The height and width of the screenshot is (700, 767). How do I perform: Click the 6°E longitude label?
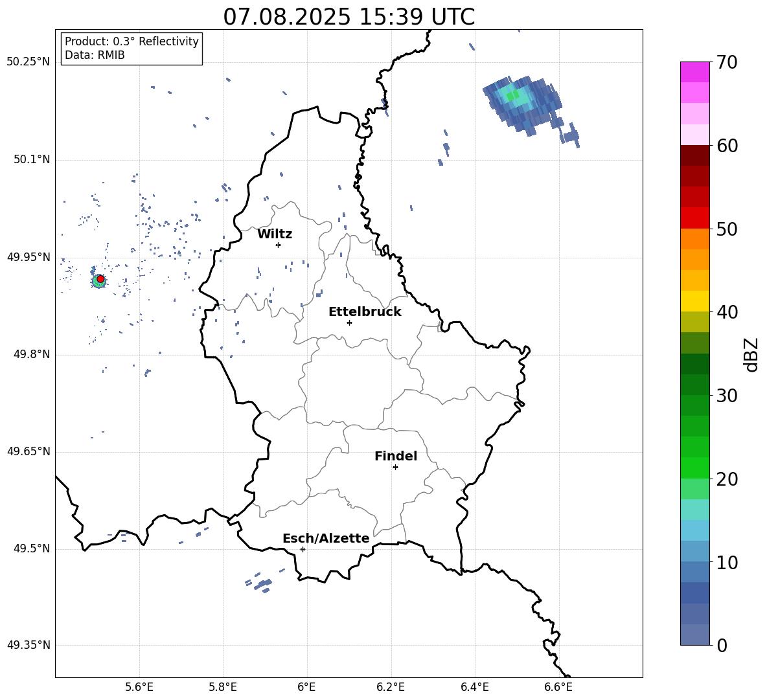[306, 687]
